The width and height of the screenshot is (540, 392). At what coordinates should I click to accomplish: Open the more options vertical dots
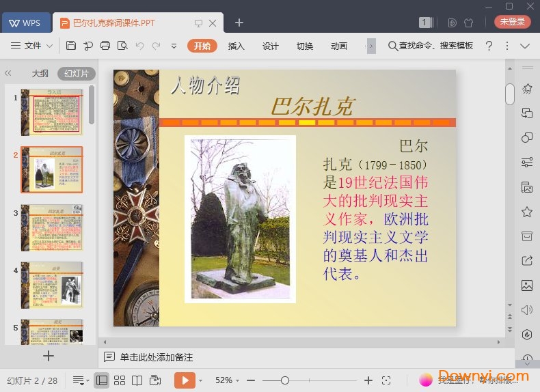(507, 46)
